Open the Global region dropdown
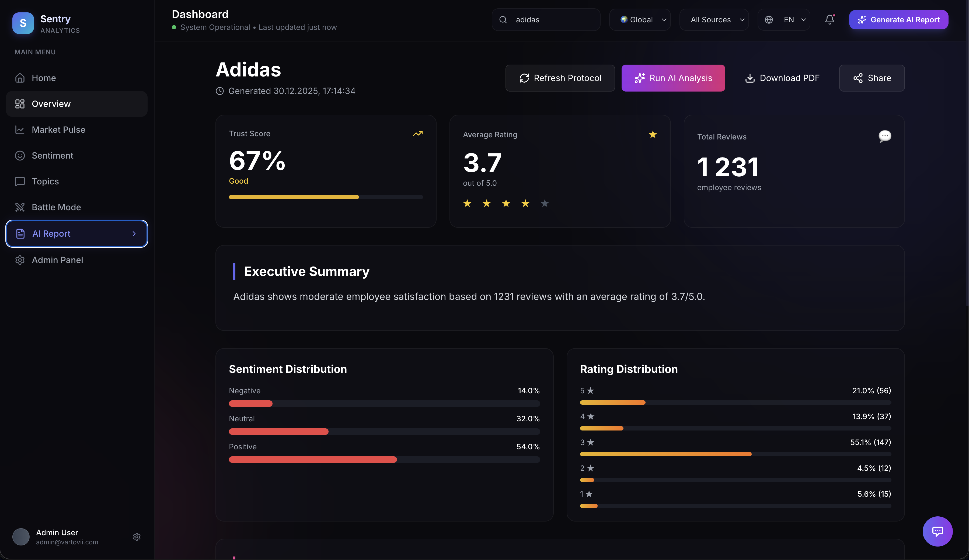The image size is (969, 560). click(640, 20)
